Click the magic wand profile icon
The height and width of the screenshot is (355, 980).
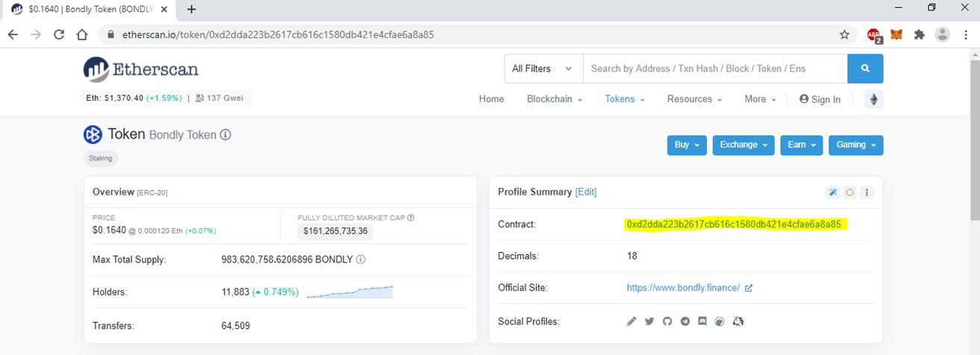click(833, 192)
